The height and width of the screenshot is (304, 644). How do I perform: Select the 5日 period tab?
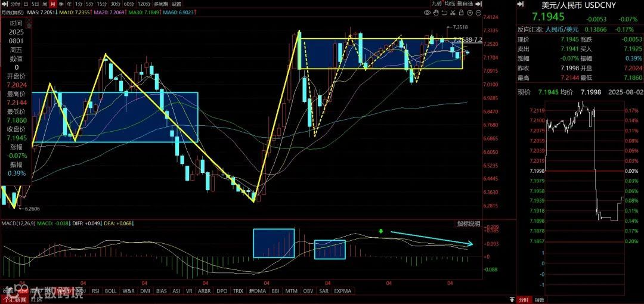pos(35,4)
